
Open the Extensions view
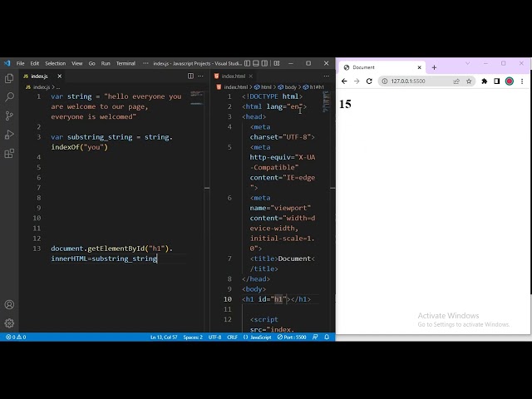(9, 153)
